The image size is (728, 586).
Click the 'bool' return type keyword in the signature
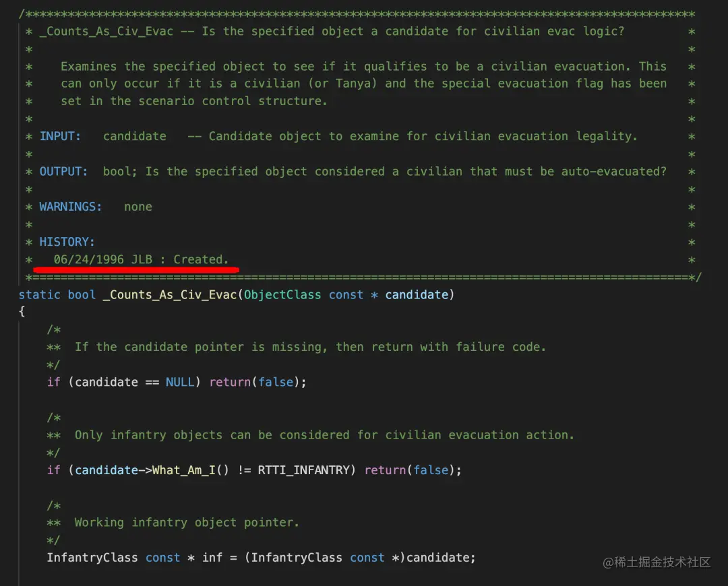82,295
